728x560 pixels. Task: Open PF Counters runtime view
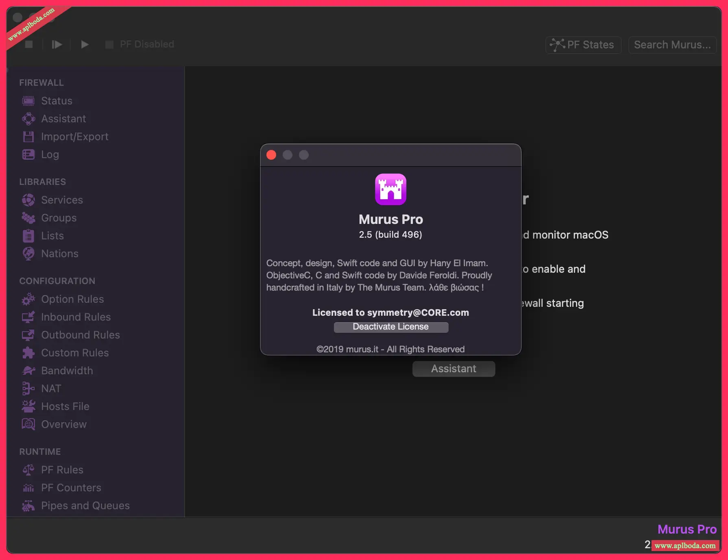click(x=71, y=488)
